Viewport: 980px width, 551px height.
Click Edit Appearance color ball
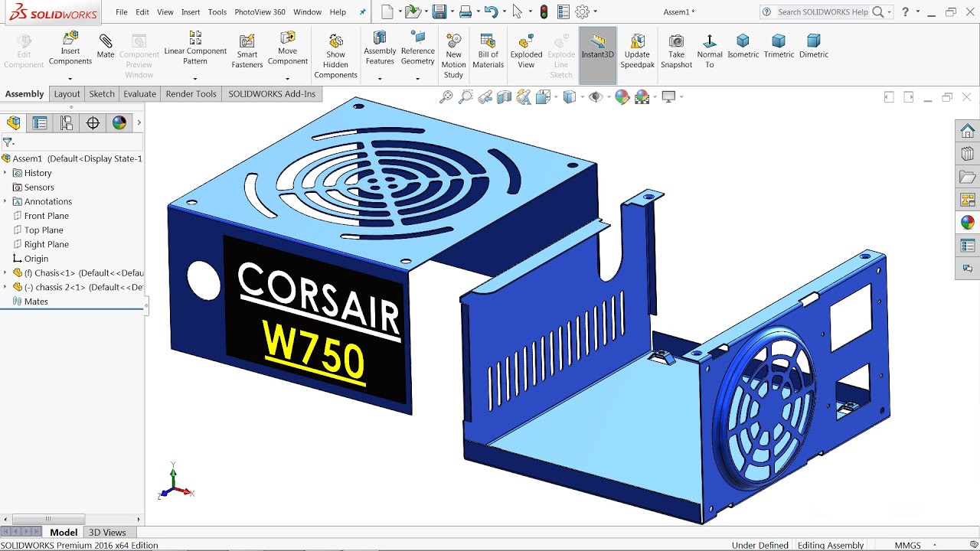click(x=622, y=96)
